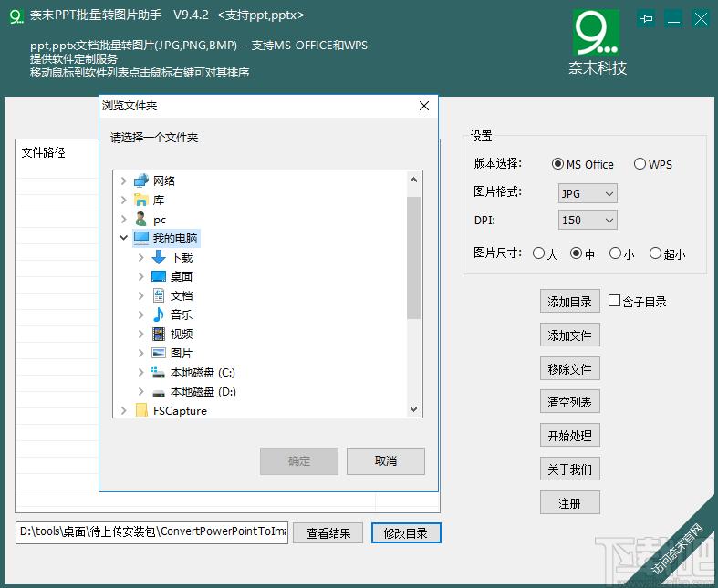This screenshot has height=588, width=718.
Task: Expand the 文档 tree node arrow
Action: (141, 295)
